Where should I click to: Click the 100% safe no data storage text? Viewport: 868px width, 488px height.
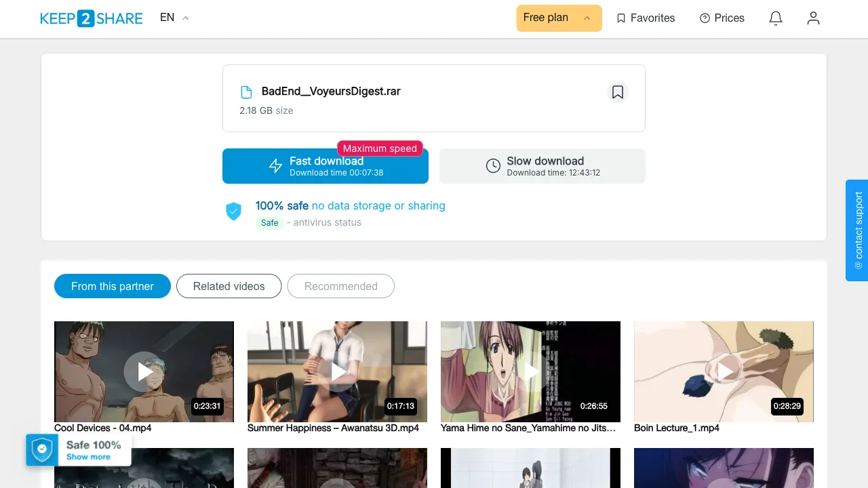[351, 205]
